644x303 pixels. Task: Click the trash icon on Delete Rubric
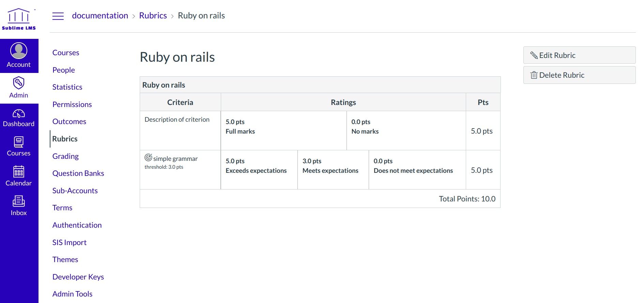point(534,75)
